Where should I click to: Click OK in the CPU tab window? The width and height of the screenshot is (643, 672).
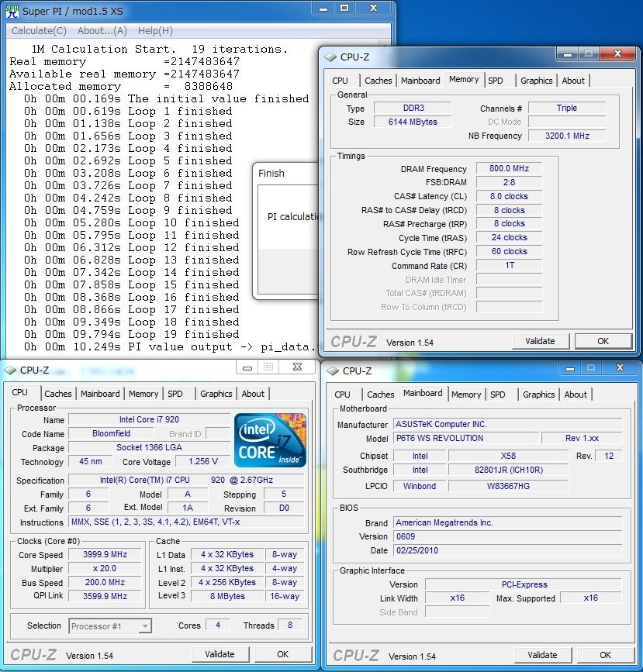pyautogui.click(x=282, y=654)
